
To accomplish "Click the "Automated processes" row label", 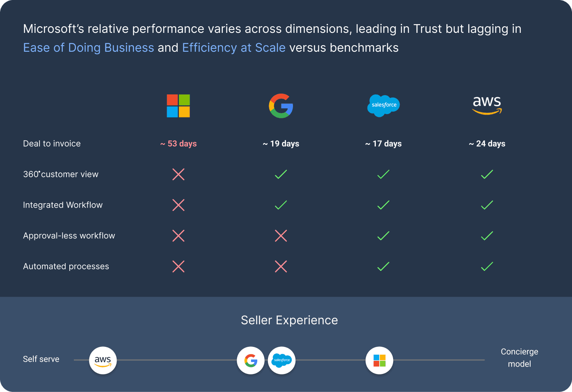I will click(66, 266).
